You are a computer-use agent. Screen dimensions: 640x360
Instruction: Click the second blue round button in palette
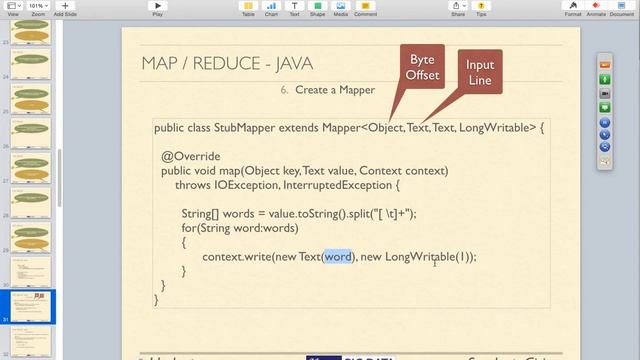(605, 135)
